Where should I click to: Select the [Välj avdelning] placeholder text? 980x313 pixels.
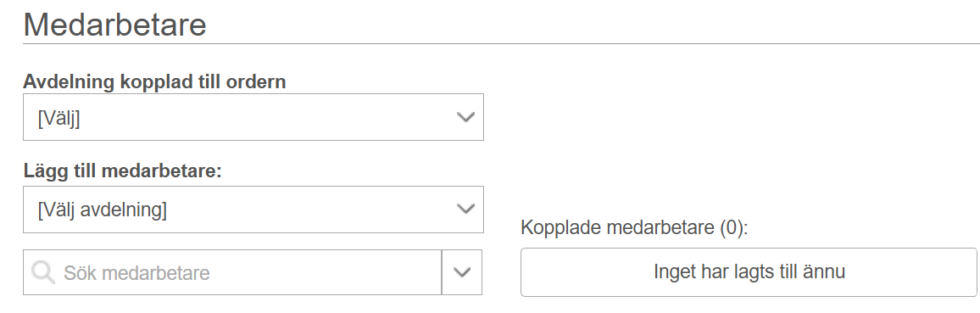[x=103, y=210]
